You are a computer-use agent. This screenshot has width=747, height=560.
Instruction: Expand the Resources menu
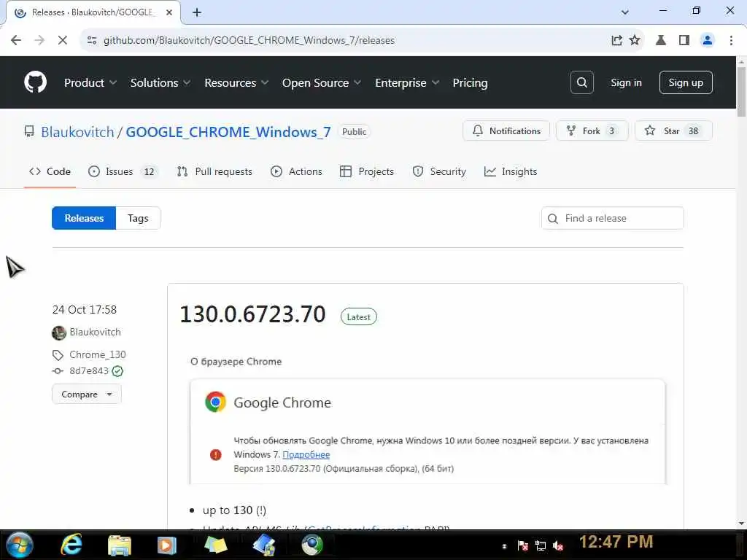point(236,83)
